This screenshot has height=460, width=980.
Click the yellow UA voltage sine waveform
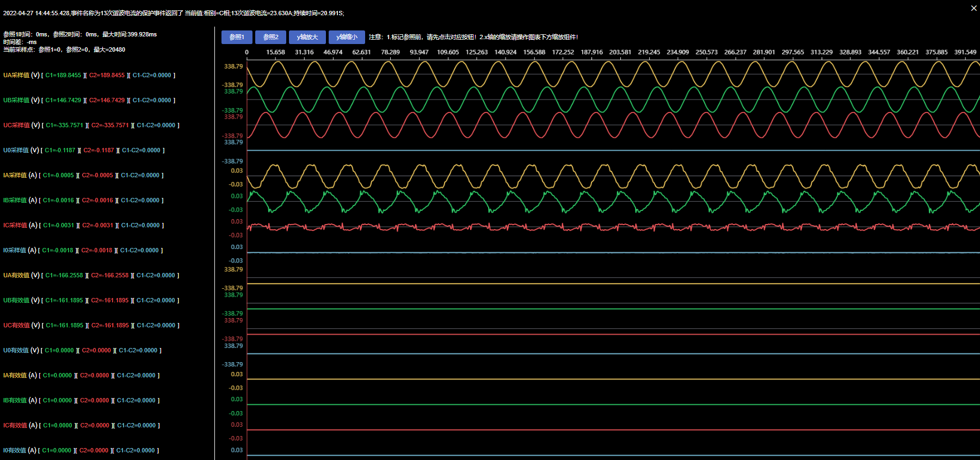point(613,74)
